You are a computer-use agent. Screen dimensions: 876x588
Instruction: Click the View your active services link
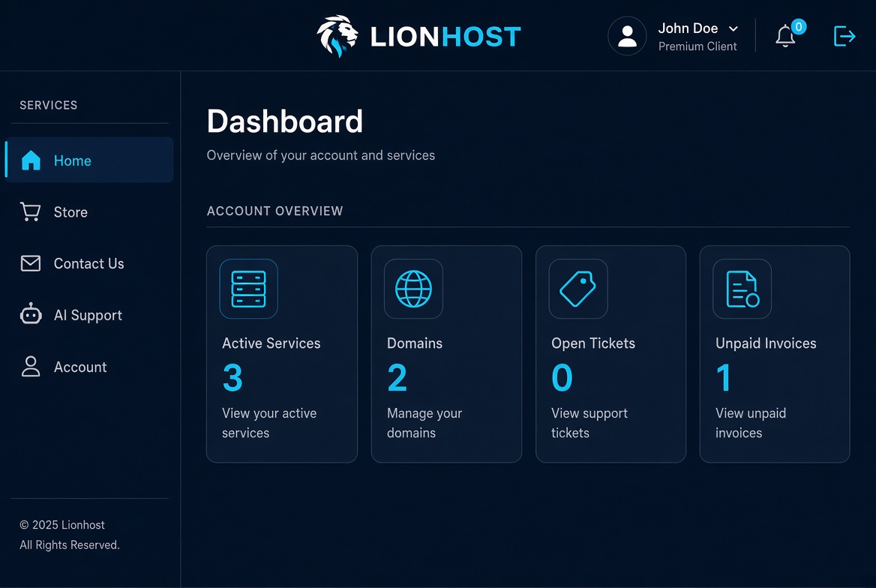[269, 423]
